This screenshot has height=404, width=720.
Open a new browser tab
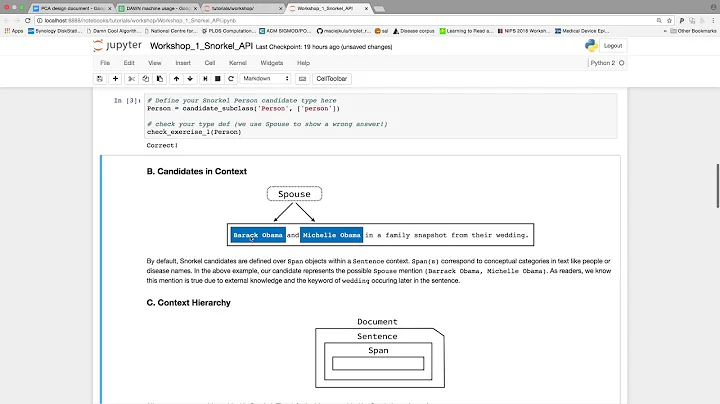point(379,9)
